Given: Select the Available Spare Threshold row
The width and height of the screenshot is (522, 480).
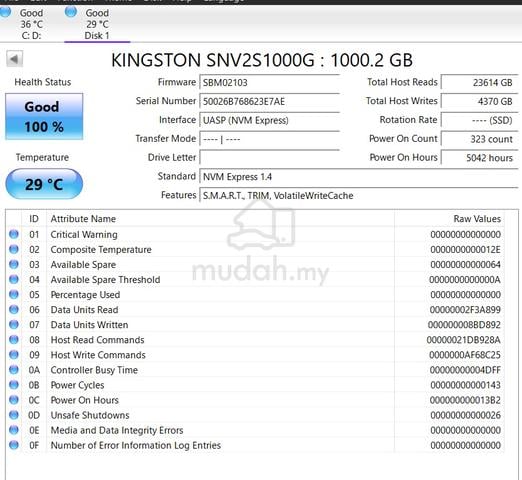Looking at the screenshot, I should tap(255, 279).
